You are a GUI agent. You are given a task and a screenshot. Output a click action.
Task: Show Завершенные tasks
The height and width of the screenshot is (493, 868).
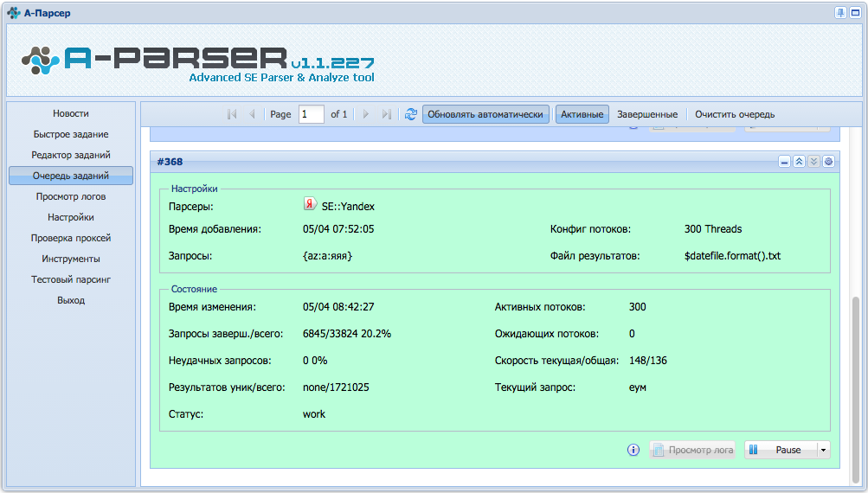[647, 114]
